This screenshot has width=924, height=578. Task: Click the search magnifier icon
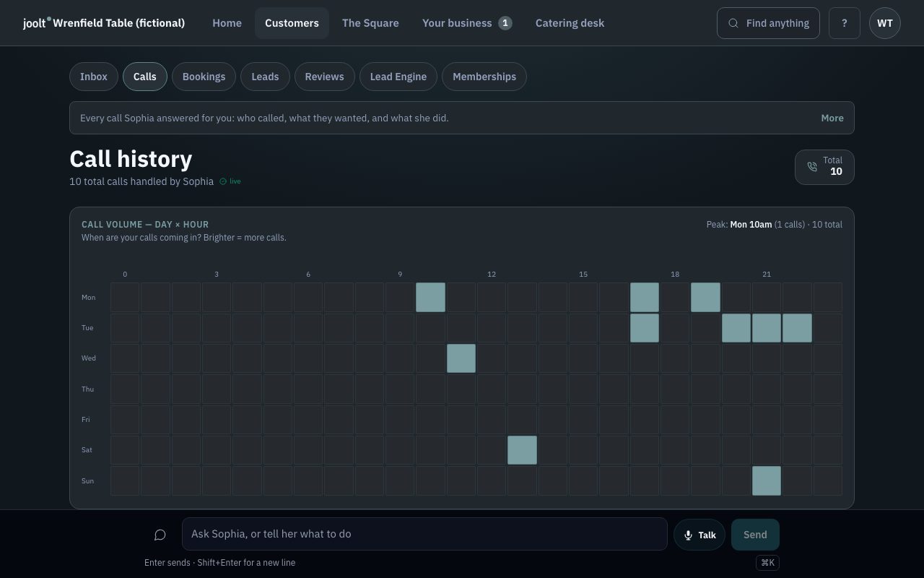733,23
